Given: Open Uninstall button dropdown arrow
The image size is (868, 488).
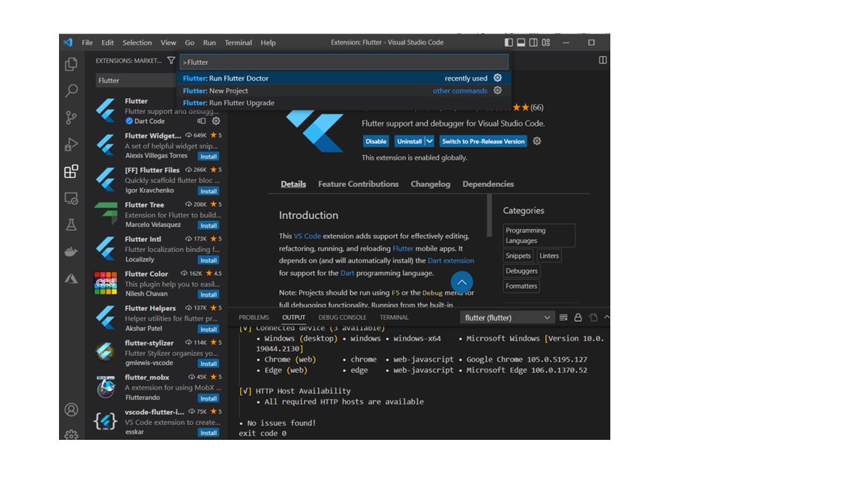Looking at the screenshot, I should tap(429, 141).
